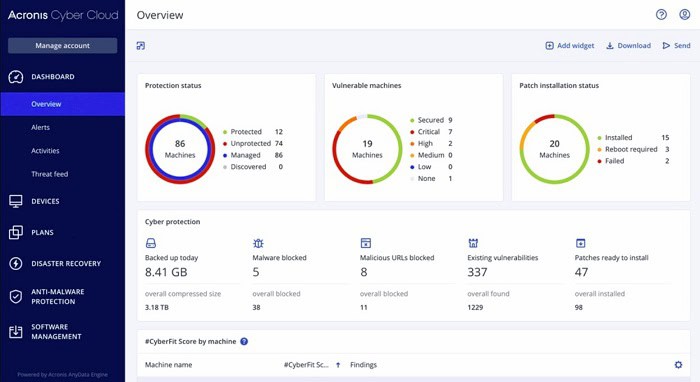This screenshot has height=382, width=700.
Task: Click the Protection status donut chart
Action: coord(180,149)
